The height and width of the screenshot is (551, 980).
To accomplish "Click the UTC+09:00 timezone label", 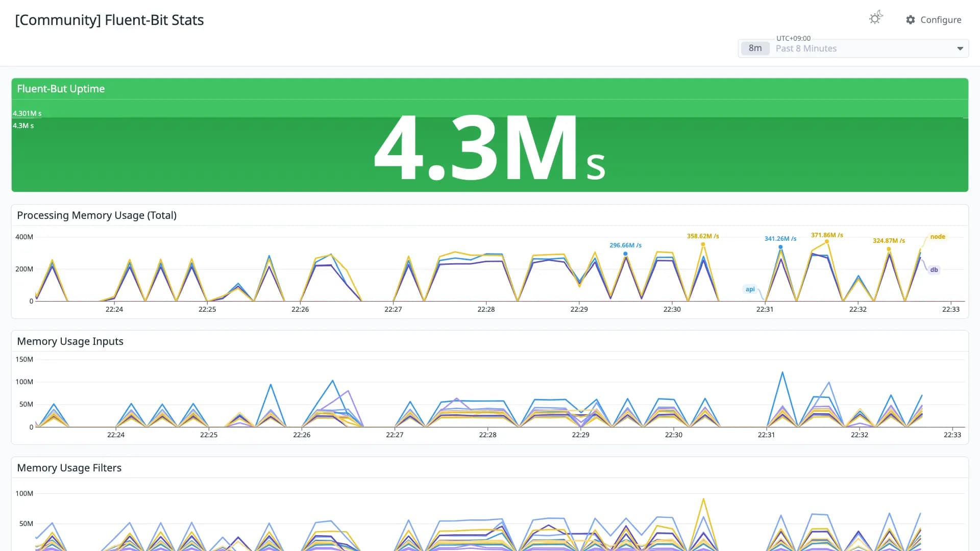I will [793, 38].
